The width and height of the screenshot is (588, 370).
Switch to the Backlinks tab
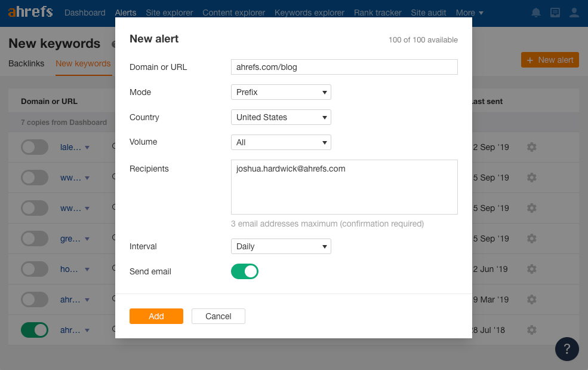coord(26,63)
